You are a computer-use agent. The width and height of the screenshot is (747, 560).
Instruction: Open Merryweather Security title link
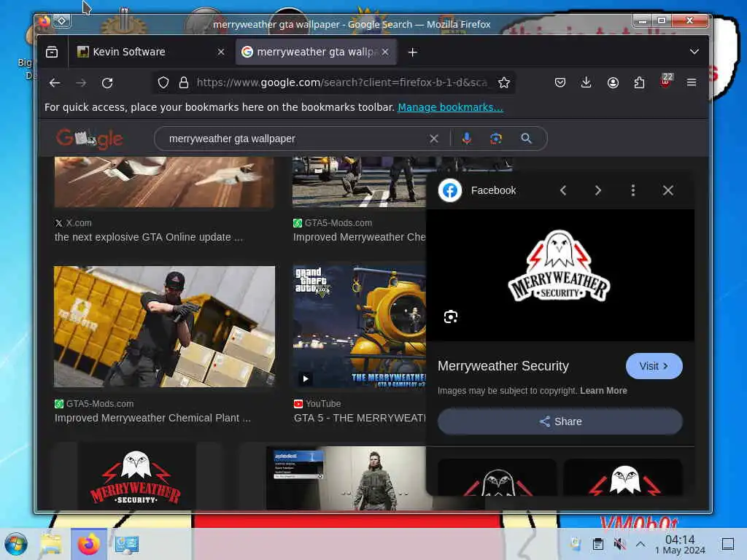pos(503,366)
